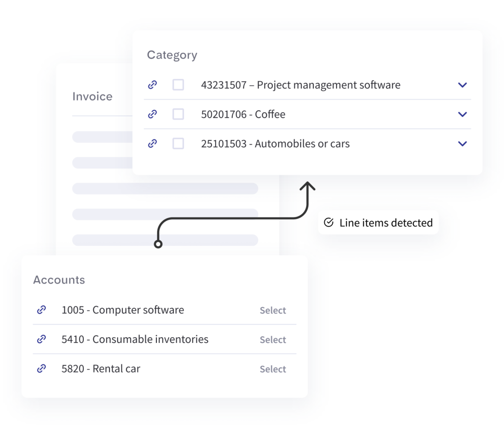Click the text 43231507 – Project management software

(x=301, y=85)
